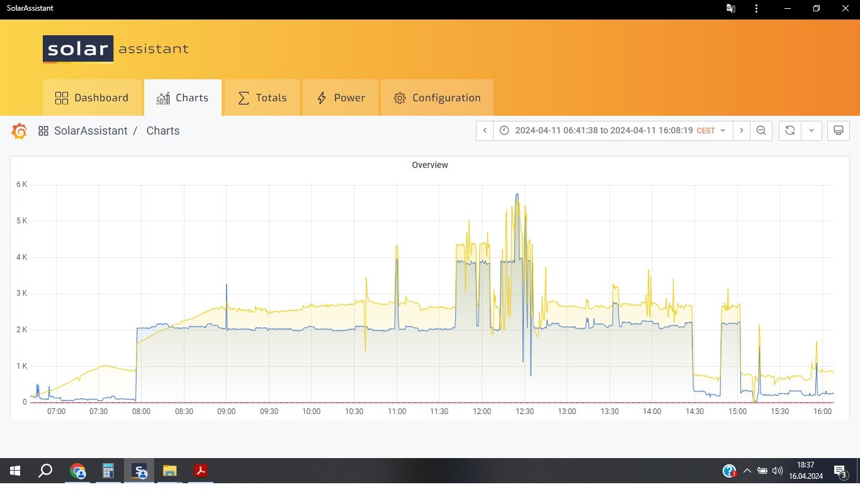The height and width of the screenshot is (504, 860).
Task: Click the cycle view mode monitor icon
Action: click(838, 131)
